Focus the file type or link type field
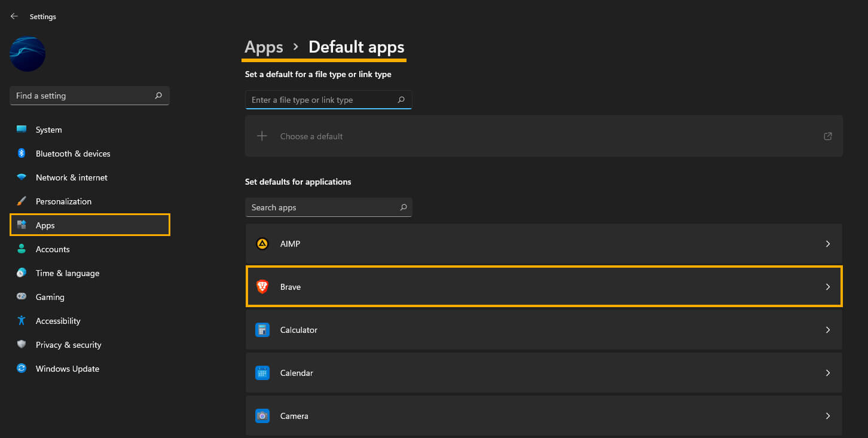Viewport: 868px width, 438px height. pyautogui.click(x=328, y=100)
